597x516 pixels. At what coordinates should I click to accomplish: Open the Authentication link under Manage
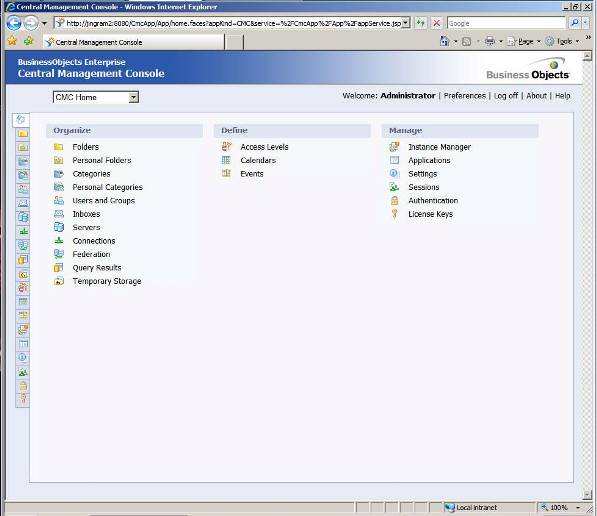pos(433,200)
